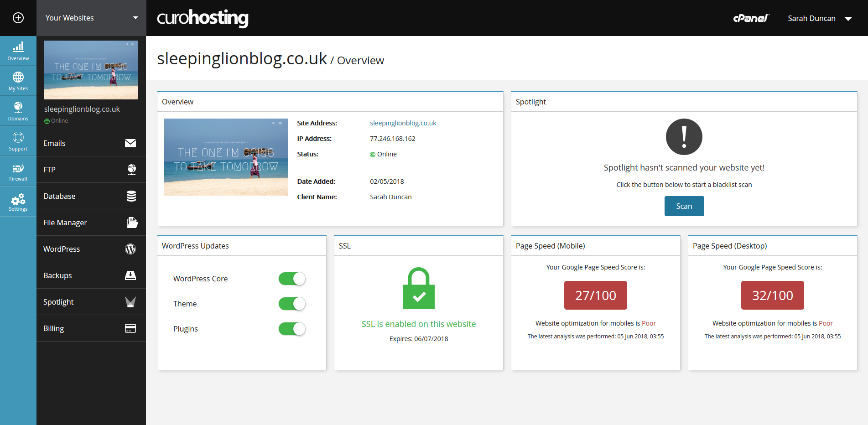Click the Overview panel site screenshot

[x=226, y=157]
